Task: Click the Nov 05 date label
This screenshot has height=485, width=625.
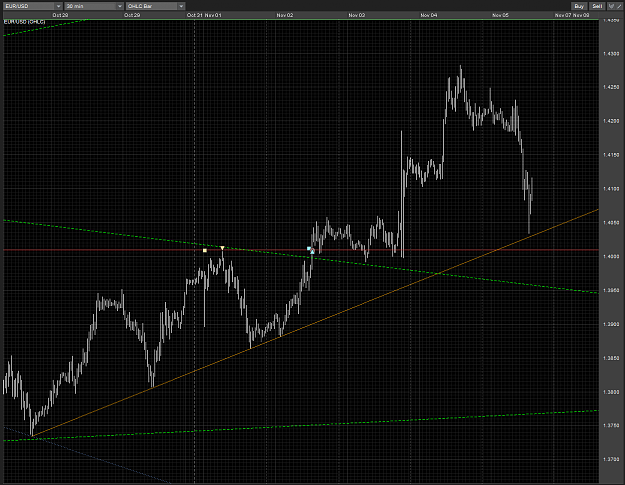Action: (500, 15)
